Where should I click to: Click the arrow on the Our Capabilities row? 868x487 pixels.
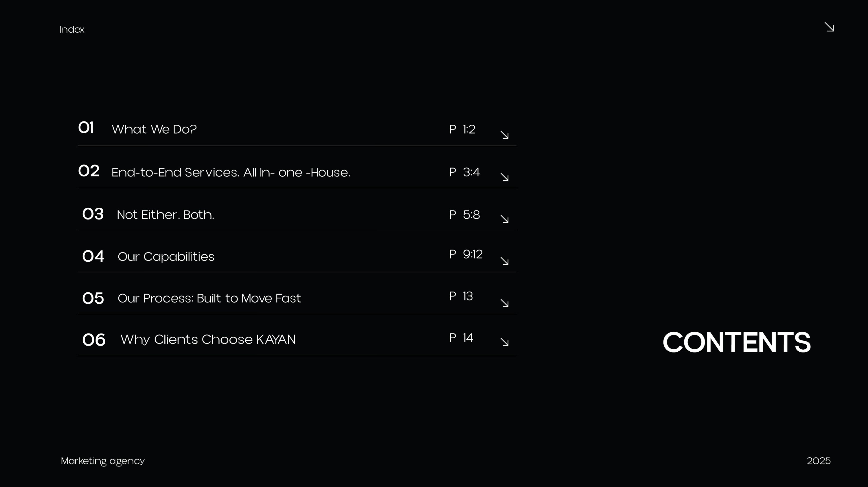click(504, 261)
